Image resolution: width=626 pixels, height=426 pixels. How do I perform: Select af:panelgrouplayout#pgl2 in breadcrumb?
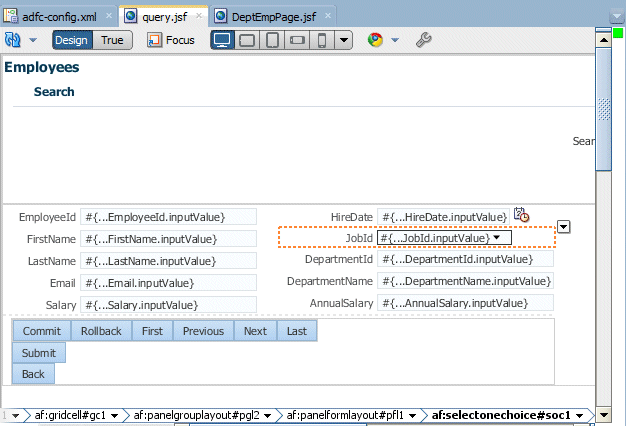click(x=196, y=416)
